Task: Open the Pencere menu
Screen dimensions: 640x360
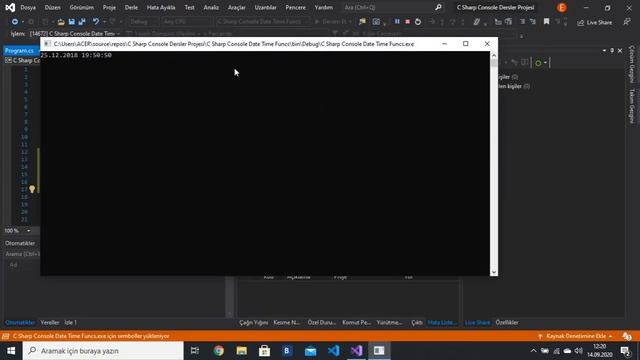Action: click(296, 7)
